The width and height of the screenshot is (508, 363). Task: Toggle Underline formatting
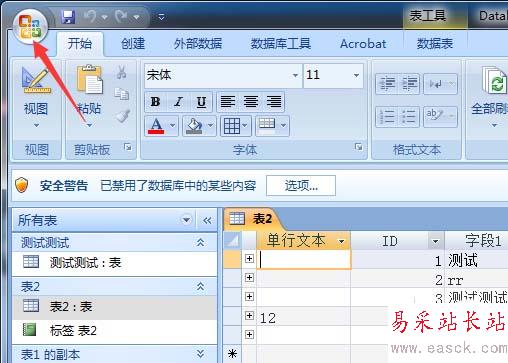(x=201, y=102)
